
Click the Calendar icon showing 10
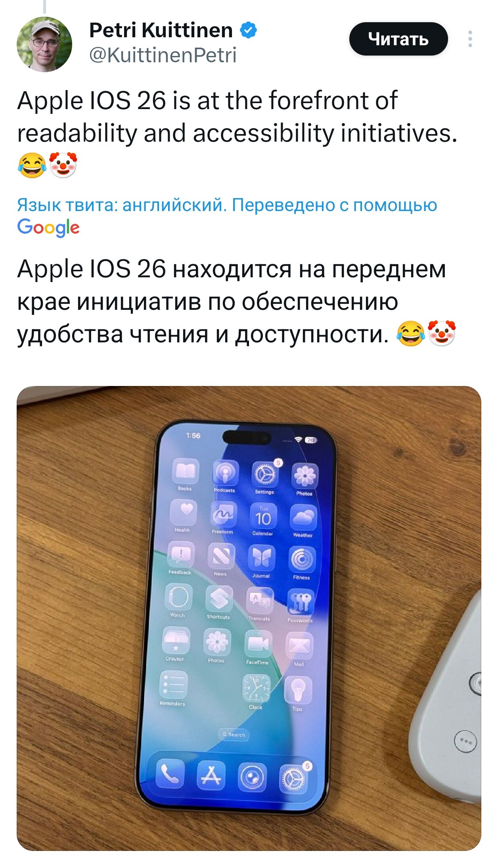(264, 516)
